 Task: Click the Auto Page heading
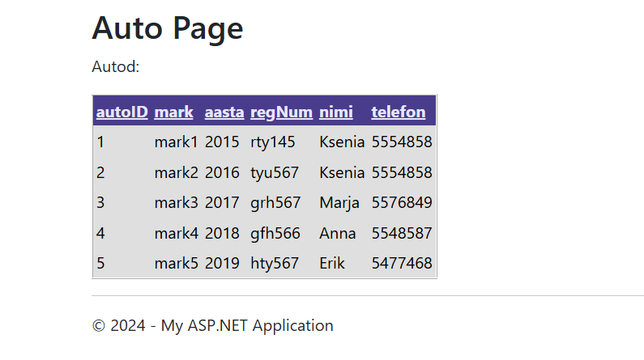tap(168, 28)
